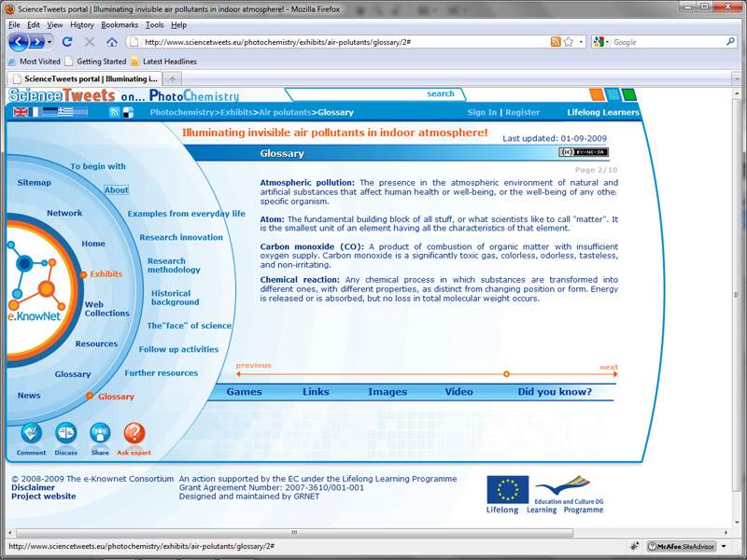The height and width of the screenshot is (560, 747).
Task: Click the green color theme swatch
Action: pos(628,94)
